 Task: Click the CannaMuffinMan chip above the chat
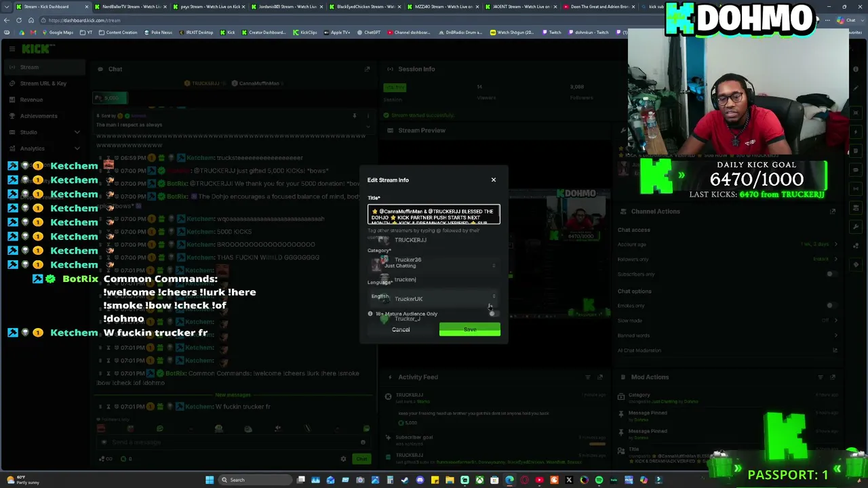coord(259,83)
